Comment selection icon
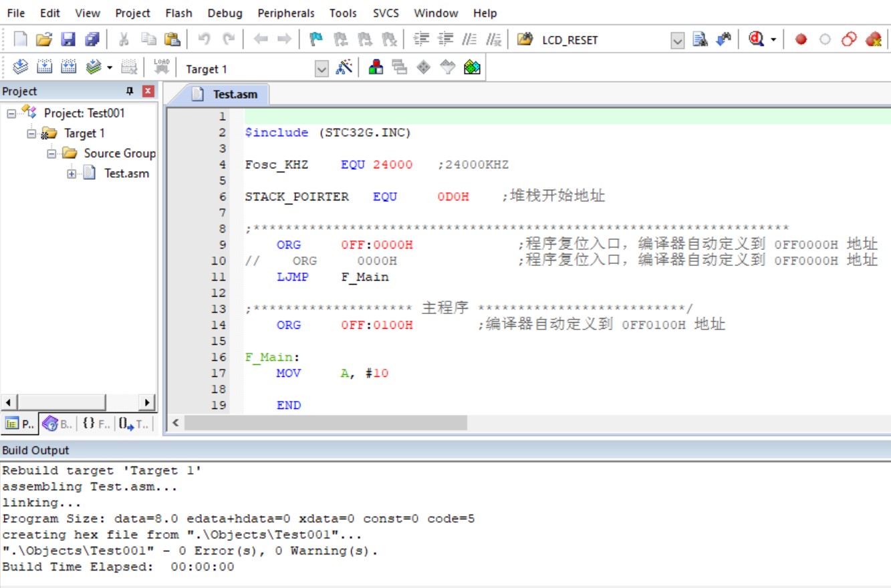Image resolution: width=891 pixels, height=588 pixels. point(469,39)
